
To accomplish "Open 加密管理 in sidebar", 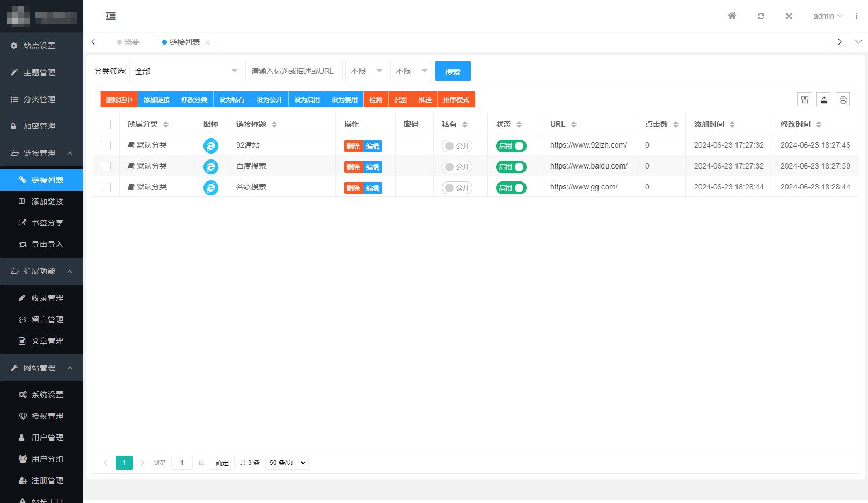I will click(x=41, y=126).
